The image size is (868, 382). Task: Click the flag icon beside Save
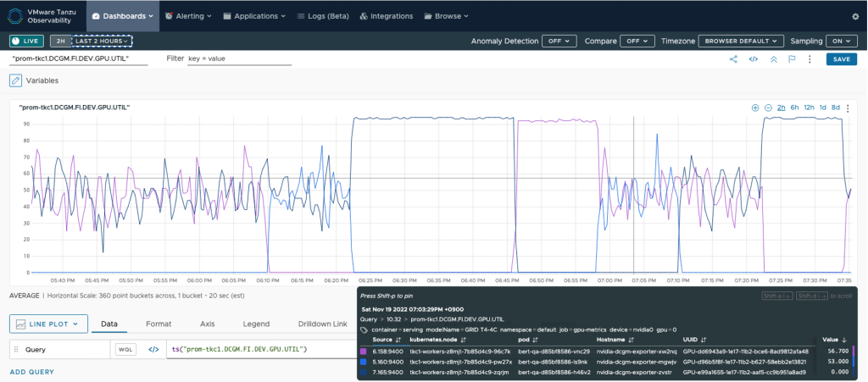coord(792,59)
